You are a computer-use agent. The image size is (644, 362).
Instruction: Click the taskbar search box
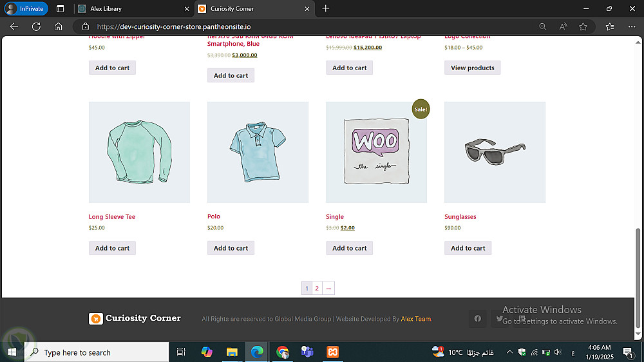(x=97, y=352)
